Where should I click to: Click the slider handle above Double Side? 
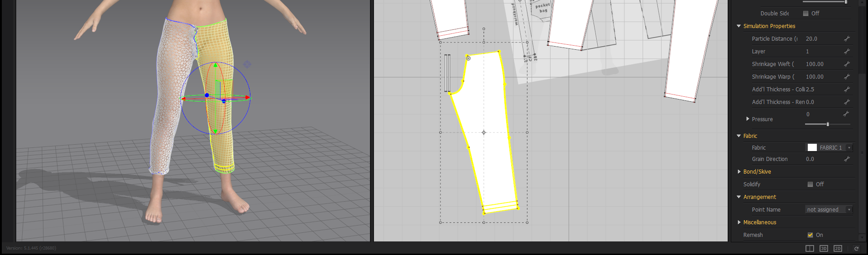pos(846,2)
